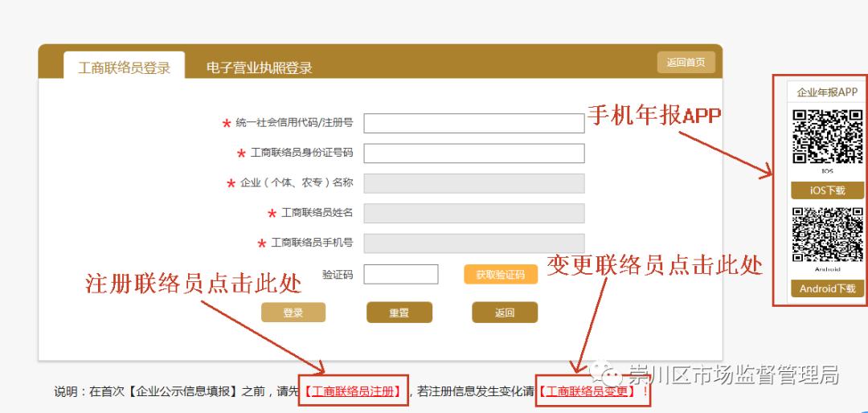Click the WeChat logo in watermark

point(607,374)
